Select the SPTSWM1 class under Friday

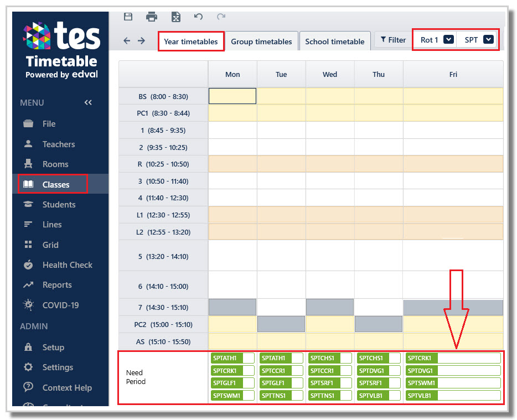(x=453, y=383)
